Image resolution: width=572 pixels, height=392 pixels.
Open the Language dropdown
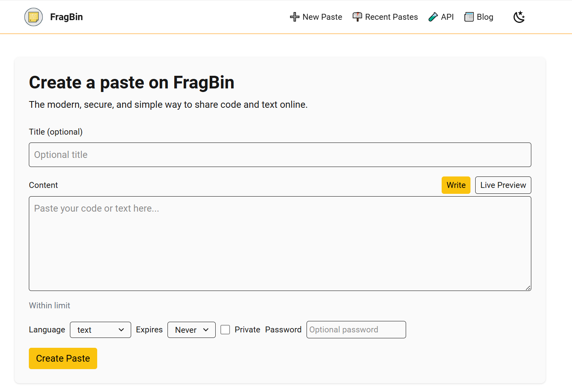click(x=100, y=330)
